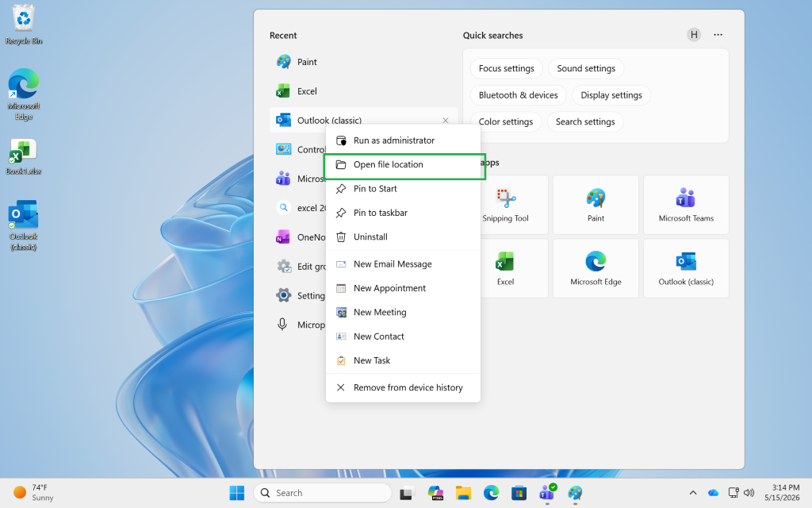Open Paint from Recent list
The height and width of the screenshot is (508, 812).
tap(363, 62)
